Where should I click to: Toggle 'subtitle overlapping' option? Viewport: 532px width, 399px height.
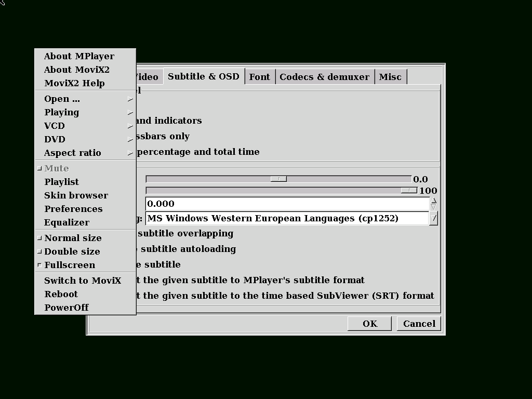tap(185, 233)
